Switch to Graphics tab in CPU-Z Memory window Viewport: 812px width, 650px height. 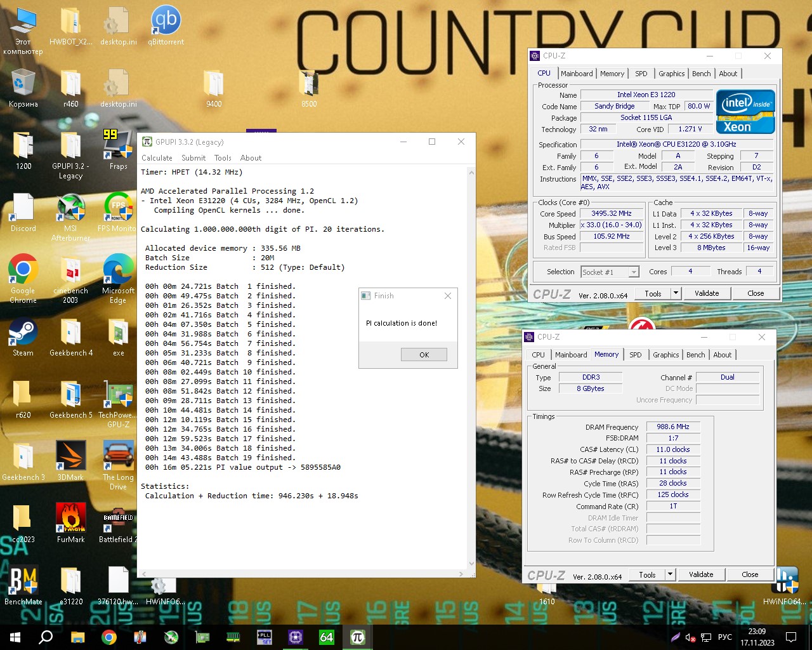pyautogui.click(x=666, y=355)
